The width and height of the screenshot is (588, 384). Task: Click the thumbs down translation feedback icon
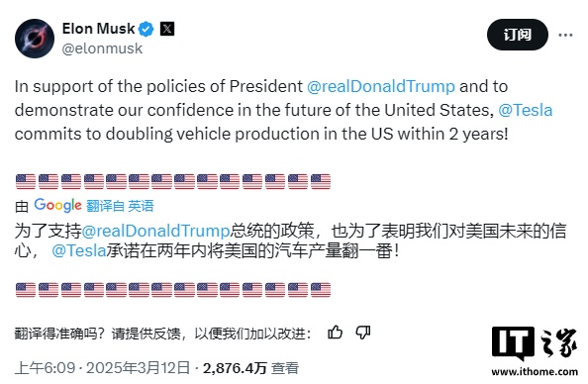tap(363, 333)
